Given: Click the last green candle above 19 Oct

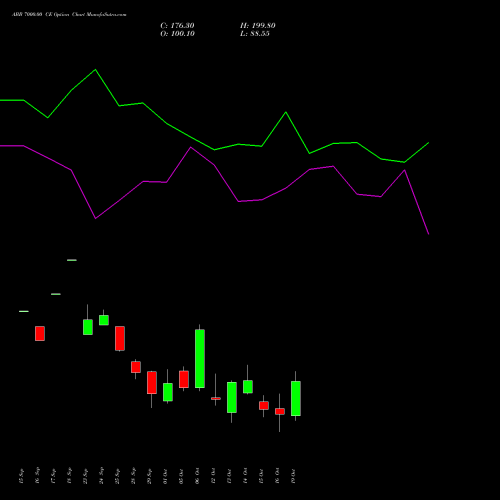Looking at the screenshot, I should click(x=296, y=398).
